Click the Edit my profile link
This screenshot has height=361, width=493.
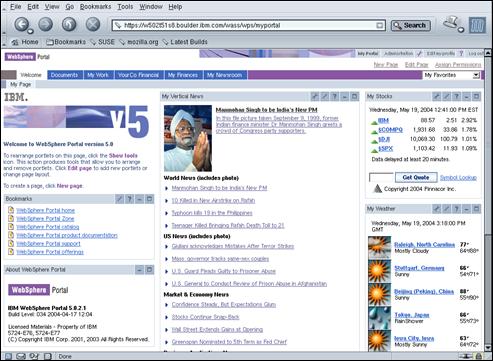point(441,53)
